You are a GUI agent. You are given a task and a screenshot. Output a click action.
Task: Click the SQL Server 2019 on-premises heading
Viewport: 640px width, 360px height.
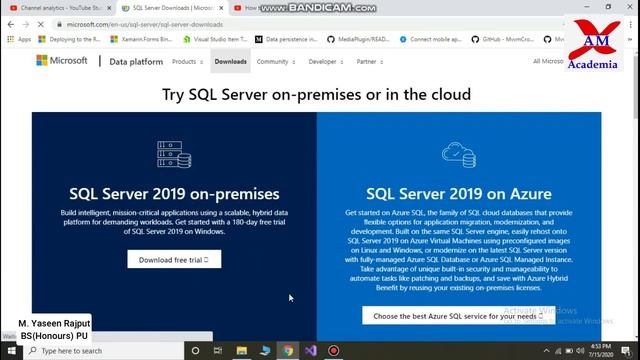tap(174, 194)
